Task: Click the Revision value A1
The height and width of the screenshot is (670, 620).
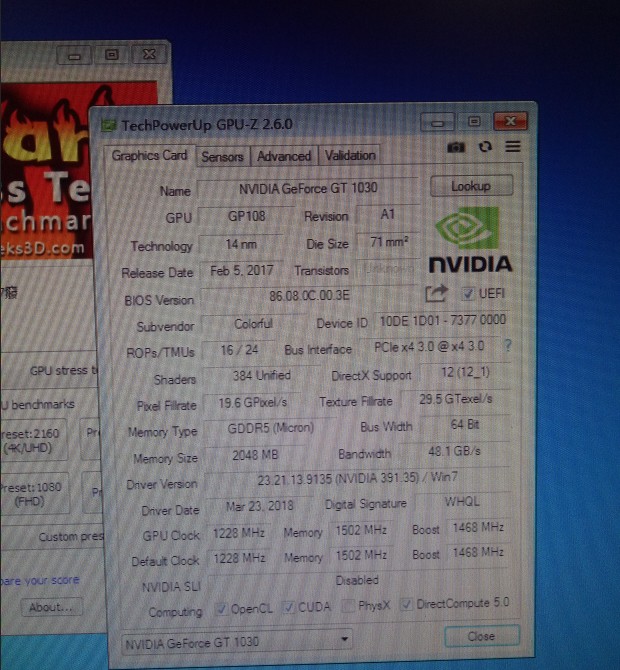Action: [x=387, y=214]
